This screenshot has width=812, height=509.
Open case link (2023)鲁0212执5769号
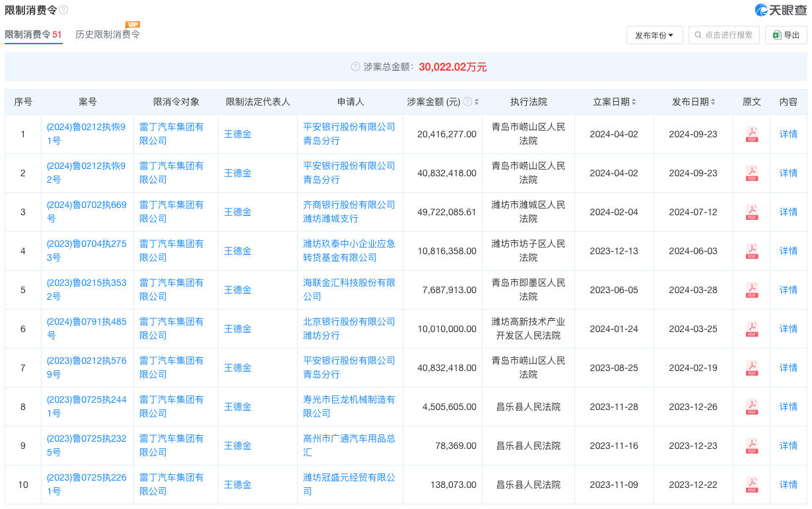(x=86, y=368)
